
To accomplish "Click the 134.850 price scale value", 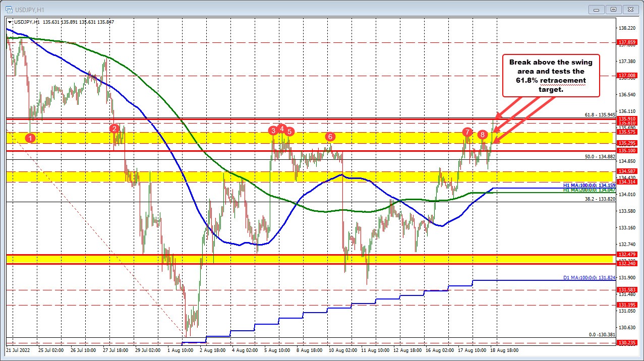I will tap(628, 161).
